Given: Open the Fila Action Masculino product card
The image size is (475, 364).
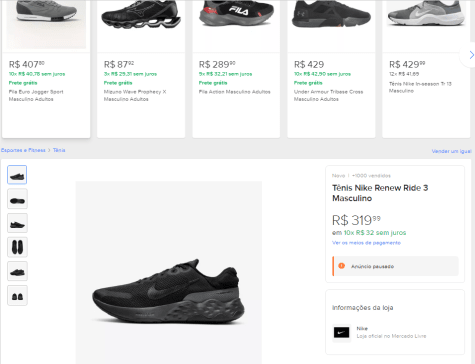Looking at the screenshot, I should pos(236,69).
